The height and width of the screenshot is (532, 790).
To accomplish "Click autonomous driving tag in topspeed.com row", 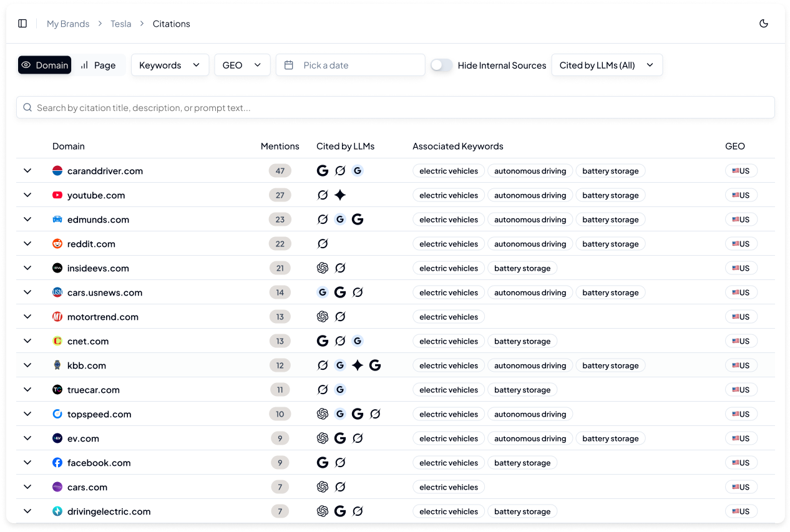I will (530, 414).
